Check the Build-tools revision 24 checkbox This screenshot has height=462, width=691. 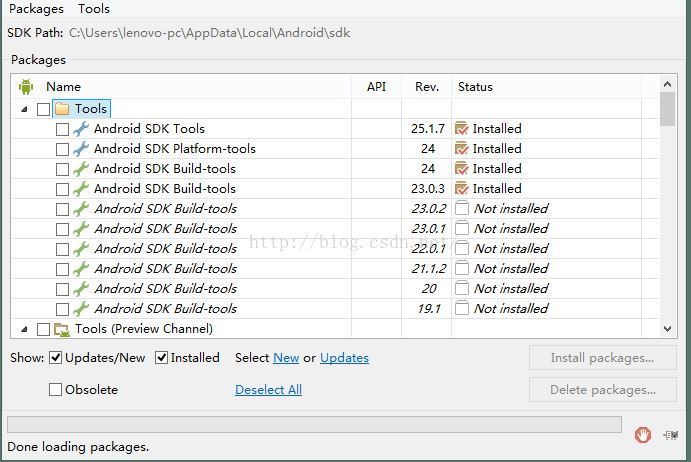pyautogui.click(x=62, y=169)
